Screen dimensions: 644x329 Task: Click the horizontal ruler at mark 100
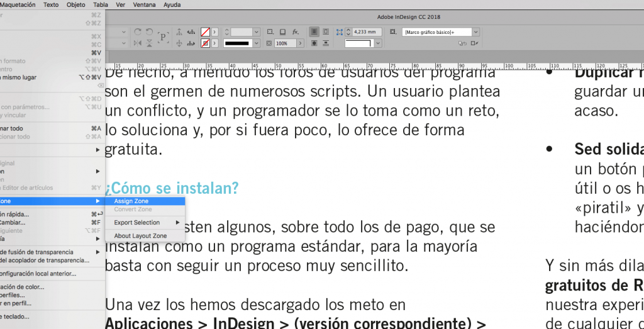coord(508,66)
